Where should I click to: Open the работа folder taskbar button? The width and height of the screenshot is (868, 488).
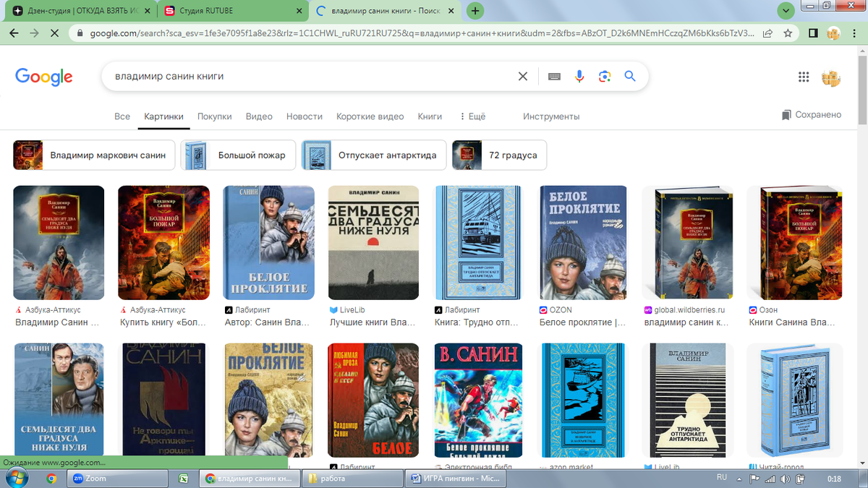pos(351,478)
